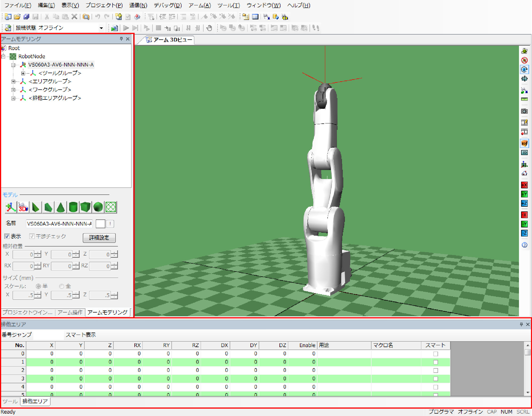Click the camera snapshot icon
Image resolution: width=532 pixels, height=416 pixels.
pos(524,111)
